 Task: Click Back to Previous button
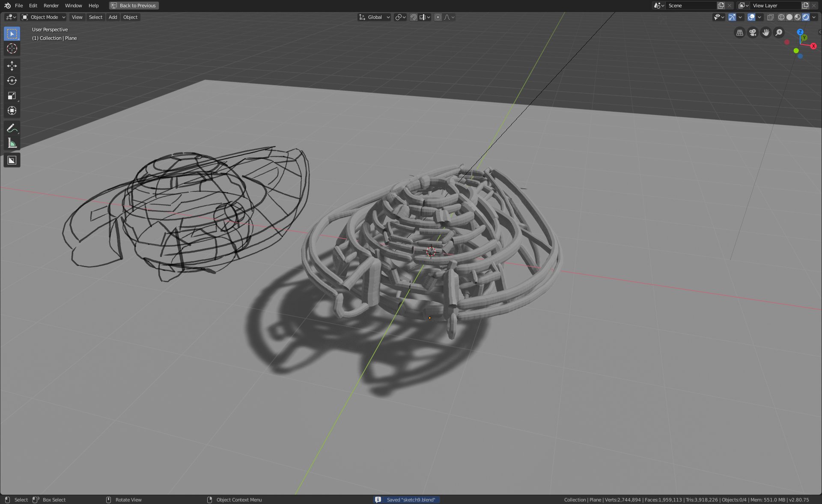coord(134,6)
